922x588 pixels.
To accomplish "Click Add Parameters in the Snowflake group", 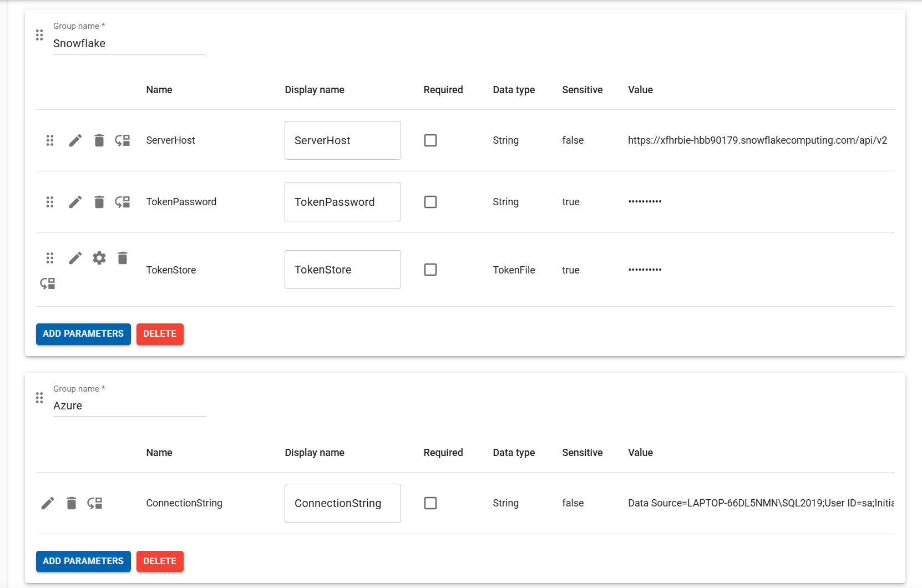I will (83, 334).
